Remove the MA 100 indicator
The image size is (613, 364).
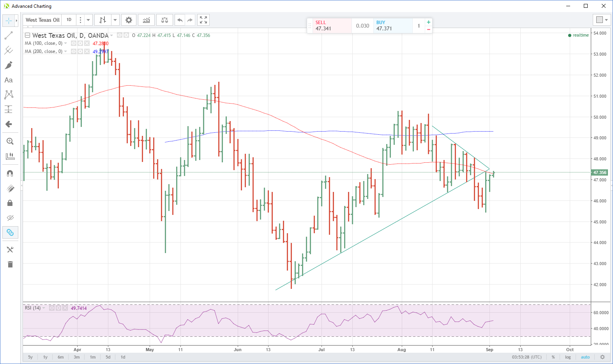click(87, 43)
